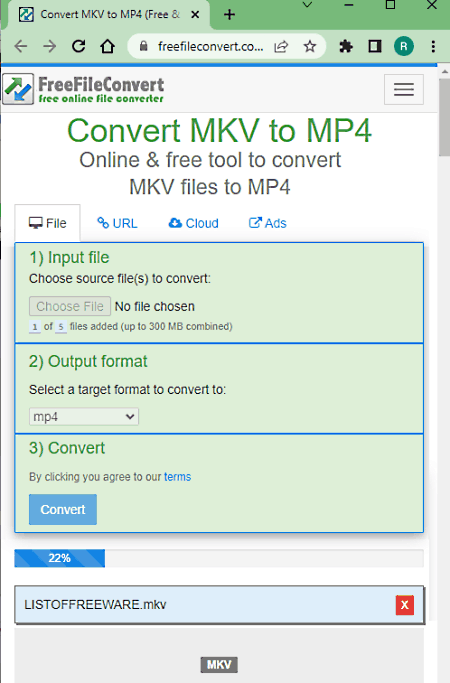This screenshot has height=683, width=450.
Task: Click the scrollbar up arrow
Action: (444, 71)
